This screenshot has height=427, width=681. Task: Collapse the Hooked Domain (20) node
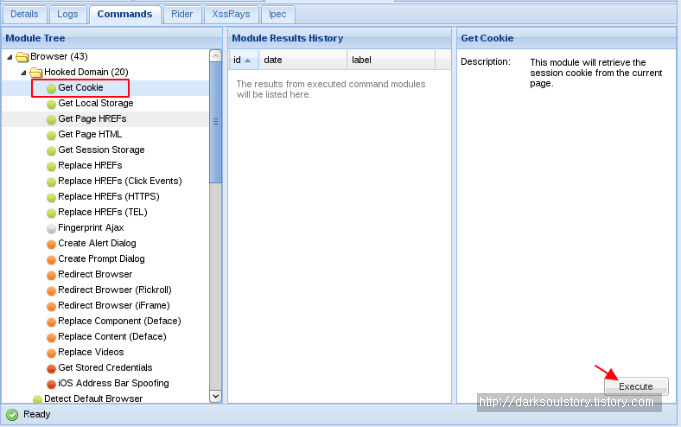[23, 73]
